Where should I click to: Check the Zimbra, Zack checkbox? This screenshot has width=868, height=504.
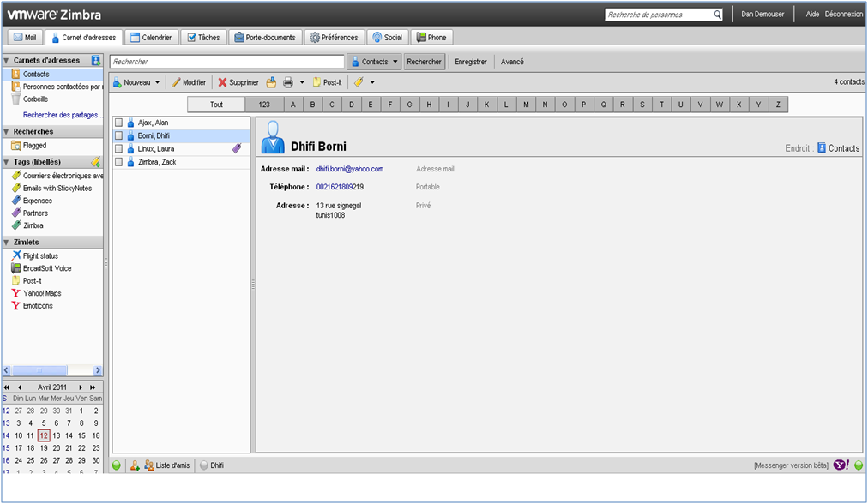[x=118, y=161]
